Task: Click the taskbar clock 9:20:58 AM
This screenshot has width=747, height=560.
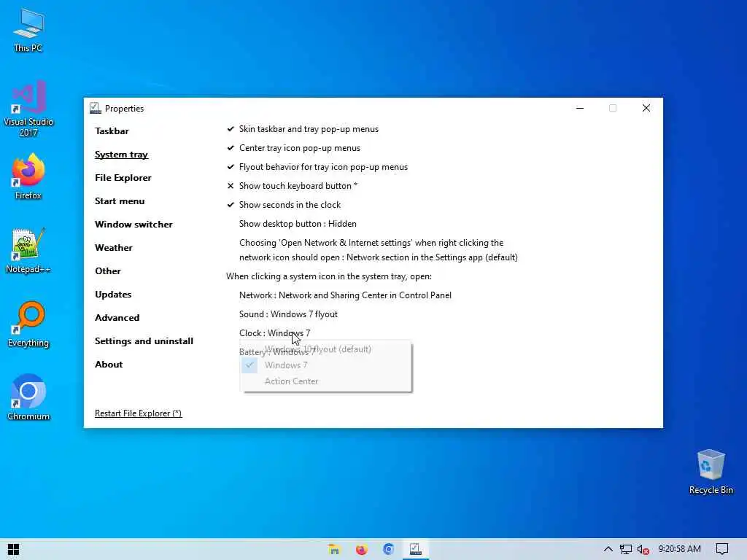Action: (x=679, y=549)
